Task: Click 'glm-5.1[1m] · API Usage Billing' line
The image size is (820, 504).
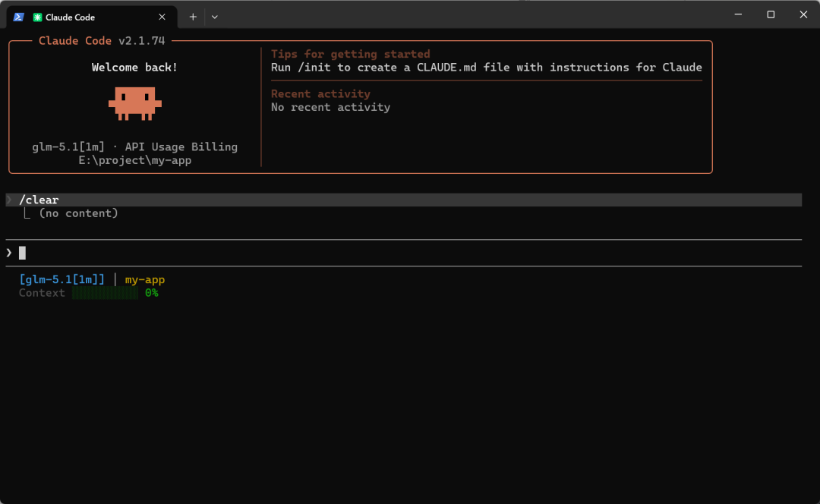Action: tap(135, 147)
